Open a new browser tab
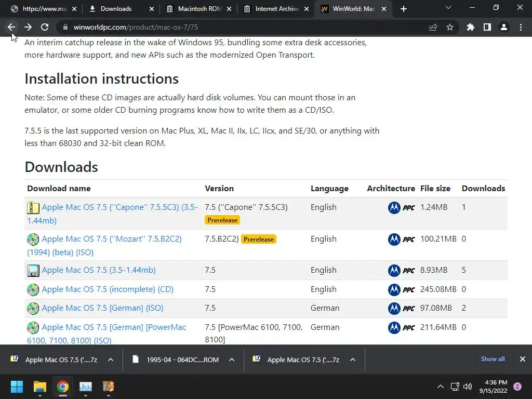Viewport: 532px width, 399px height. click(403, 9)
